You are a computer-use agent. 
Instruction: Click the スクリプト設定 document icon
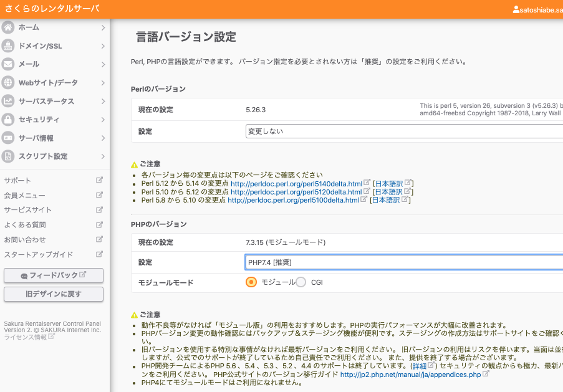pyautogui.click(x=8, y=156)
